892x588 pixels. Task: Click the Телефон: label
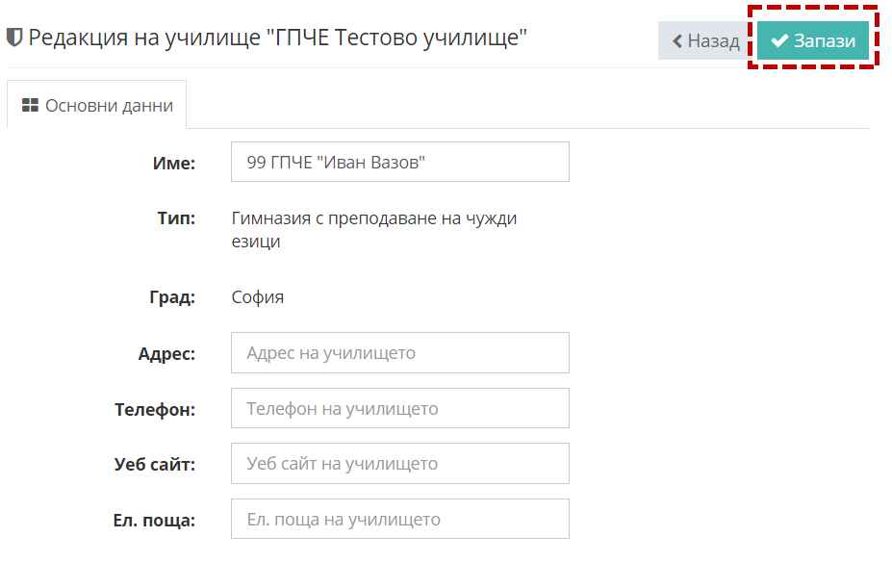[155, 410]
